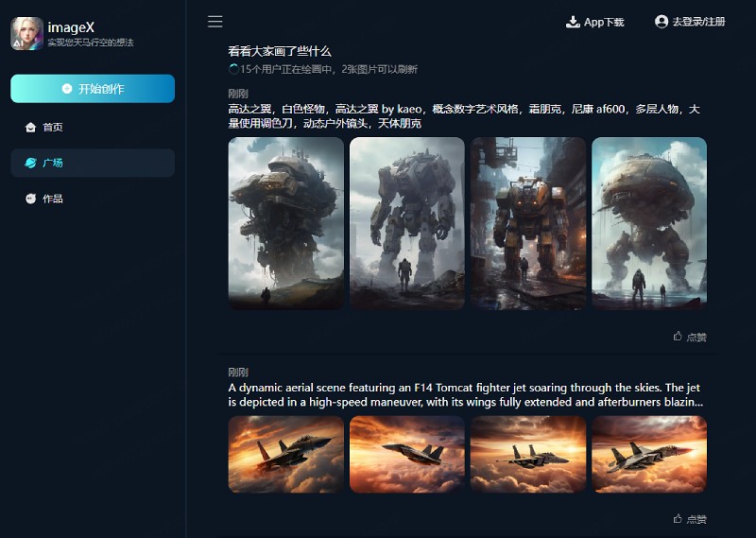Click the 广场 planet icon
The width and height of the screenshot is (756, 538).
31,164
